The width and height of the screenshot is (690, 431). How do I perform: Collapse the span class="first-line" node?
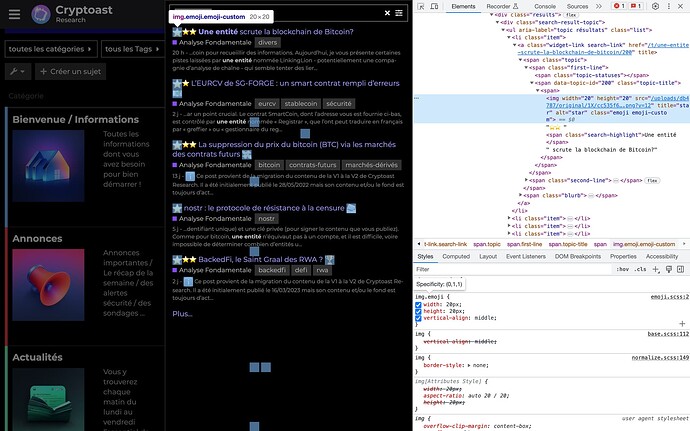pyautogui.click(x=526, y=67)
